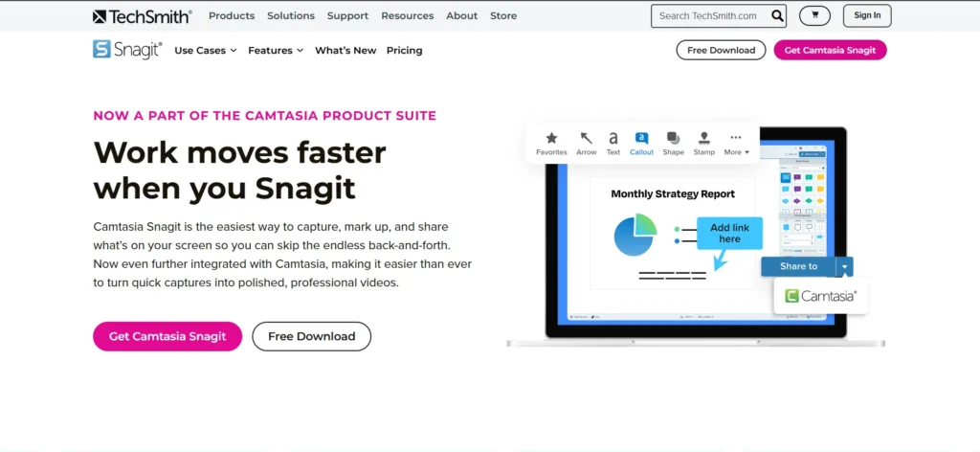Click the Work moves faster heading

tap(239, 169)
